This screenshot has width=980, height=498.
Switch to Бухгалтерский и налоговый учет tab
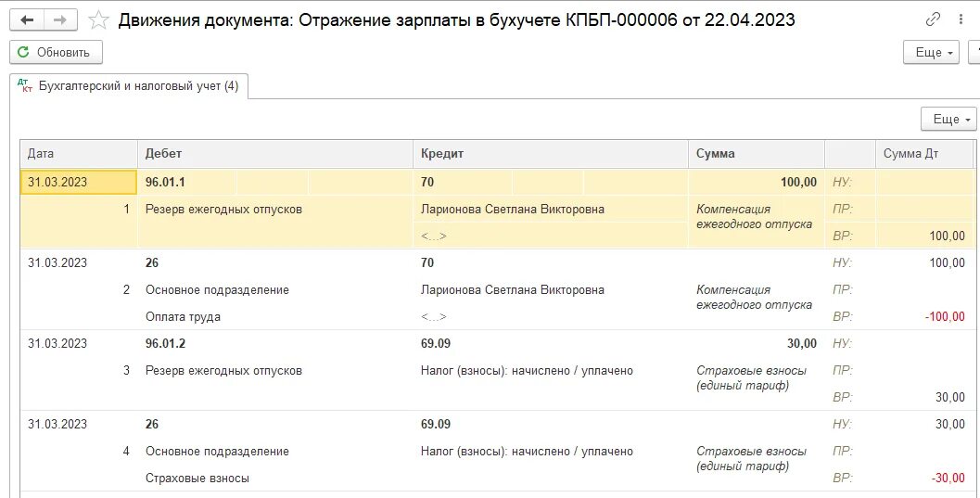[x=129, y=86]
